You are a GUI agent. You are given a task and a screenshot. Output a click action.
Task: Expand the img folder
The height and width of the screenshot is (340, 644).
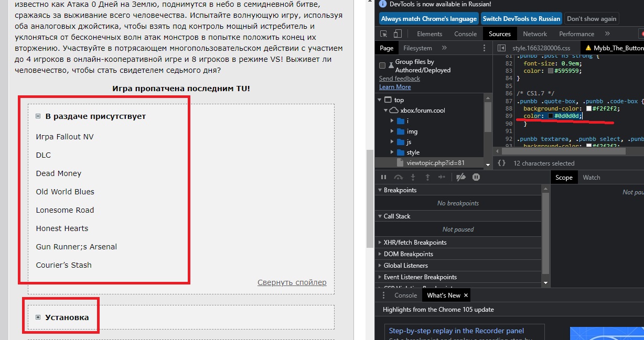pos(392,131)
